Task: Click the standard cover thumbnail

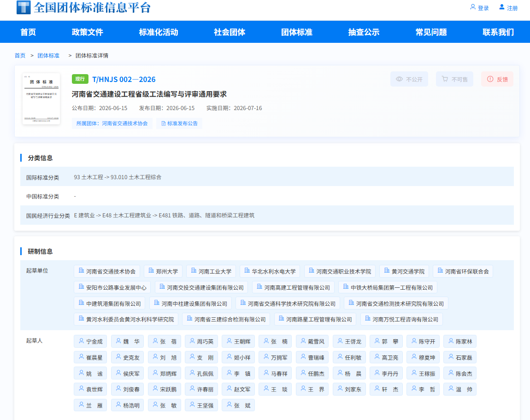Action: (x=41, y=99)
